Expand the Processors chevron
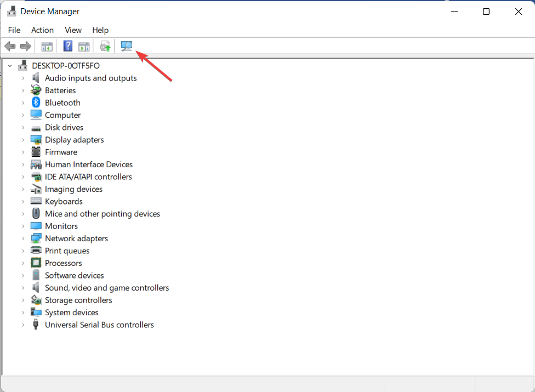 pyautogui.click(x=23, y=263)
